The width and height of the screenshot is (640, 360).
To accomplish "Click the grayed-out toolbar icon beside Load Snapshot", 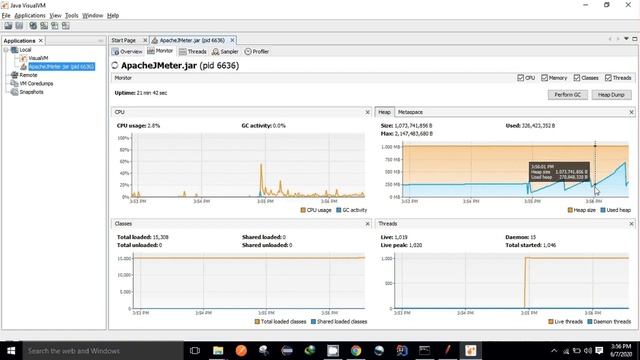I will pyautogui.click(x=19, y=26).
